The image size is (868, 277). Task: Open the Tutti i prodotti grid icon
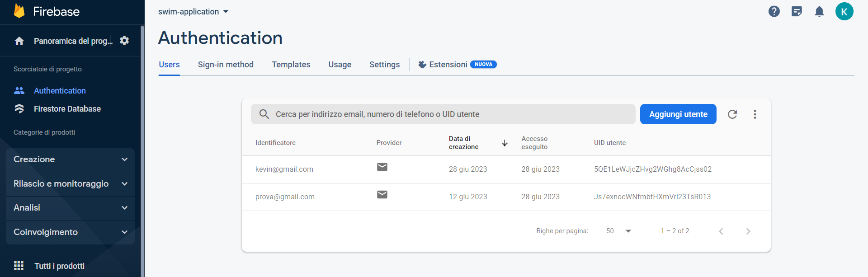tap(19, 266)
